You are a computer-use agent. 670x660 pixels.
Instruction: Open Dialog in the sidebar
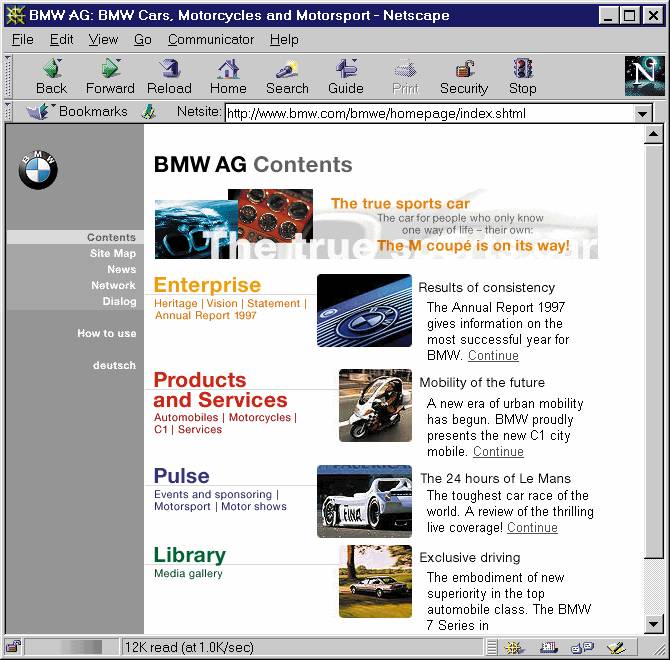click(119, 302)
